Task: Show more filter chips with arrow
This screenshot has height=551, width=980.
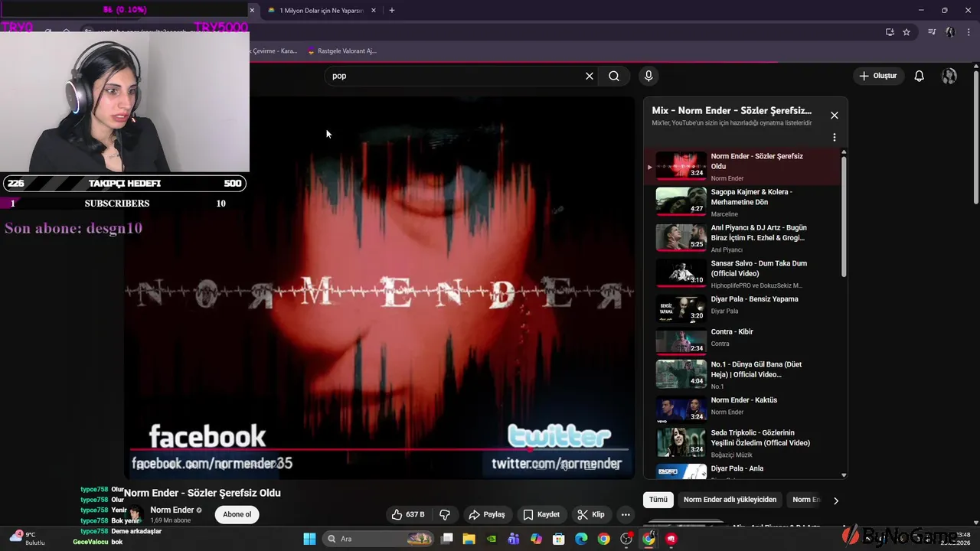Action: tap(836, 500)
